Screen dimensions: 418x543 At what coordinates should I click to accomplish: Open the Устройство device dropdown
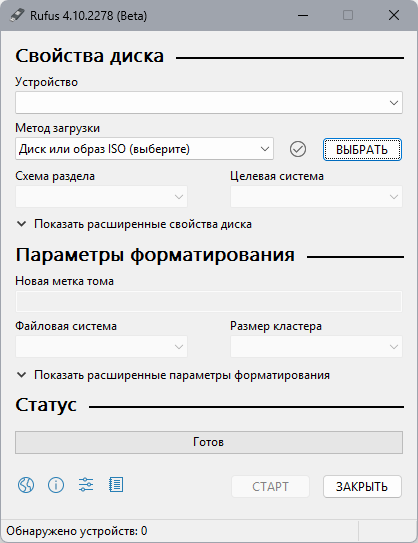(x=209, y=103)
